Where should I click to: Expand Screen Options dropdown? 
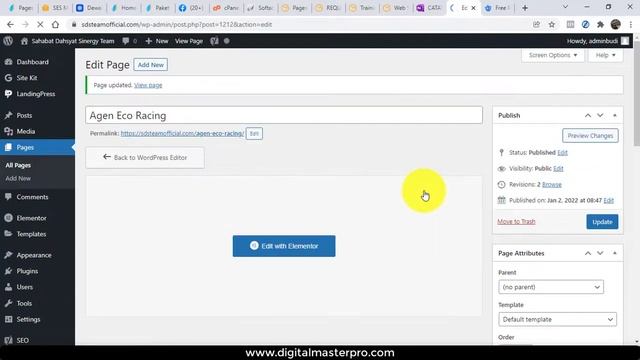click(553, 55)
